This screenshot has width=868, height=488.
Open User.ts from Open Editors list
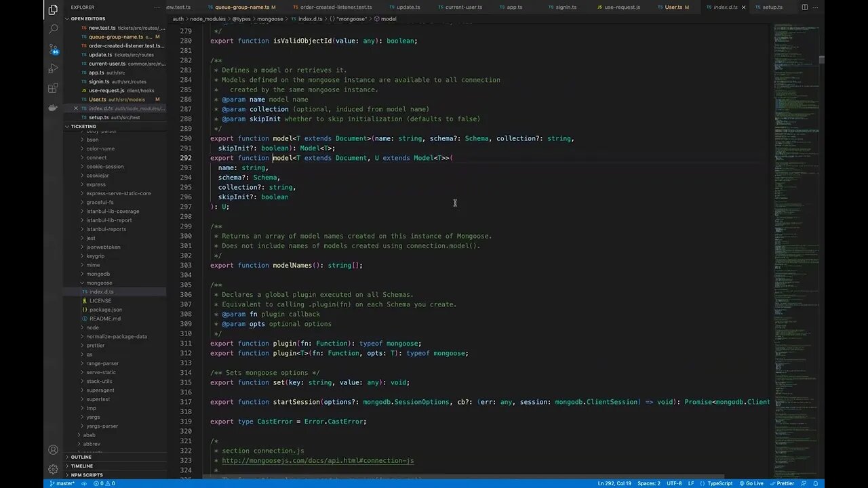tap(115, 99)
